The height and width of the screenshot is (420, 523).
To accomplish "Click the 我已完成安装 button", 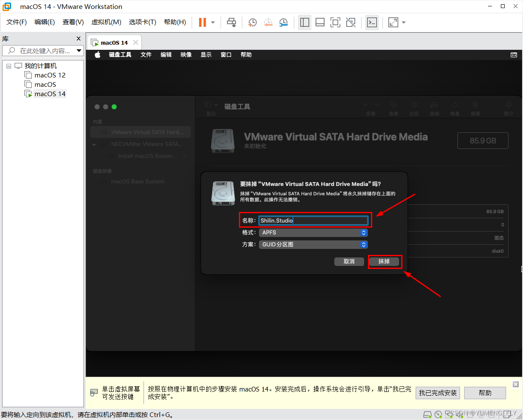I will coord(438,393).
